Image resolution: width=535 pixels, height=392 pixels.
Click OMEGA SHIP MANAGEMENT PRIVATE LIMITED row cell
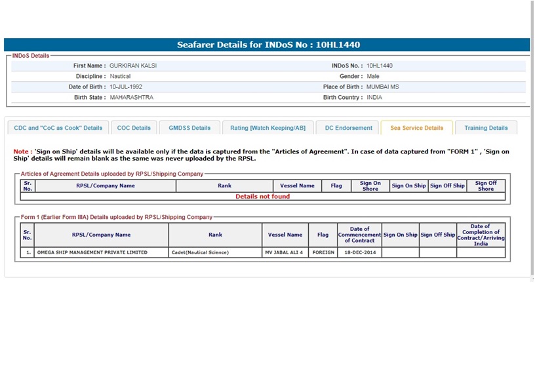[92, 252]
